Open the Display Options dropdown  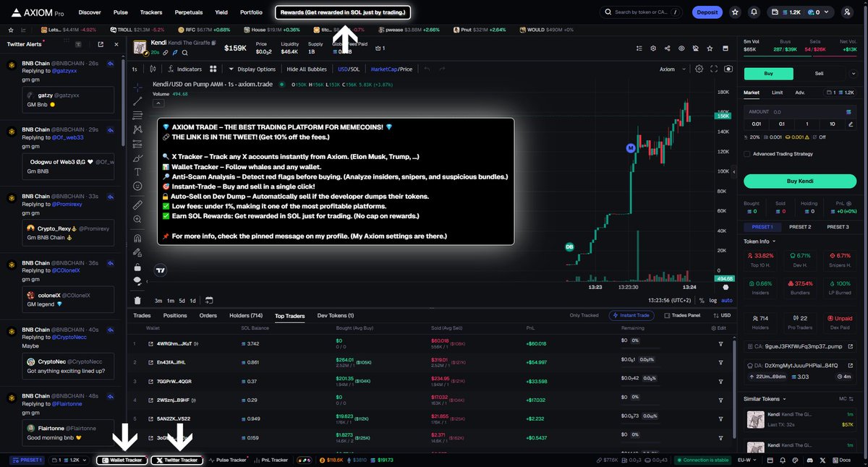pos(252,69)
